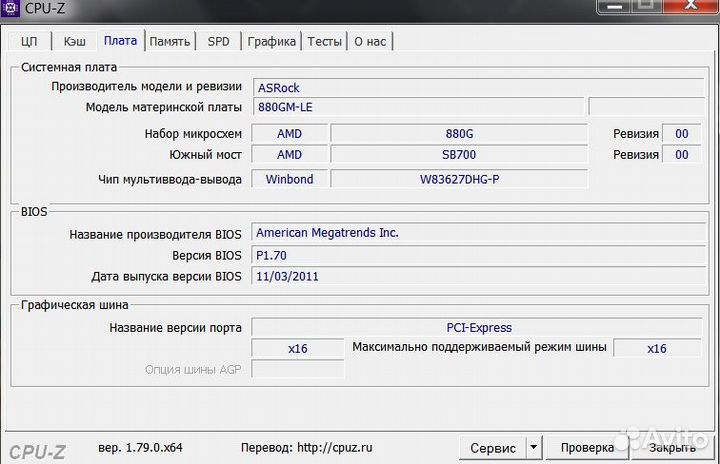720x464 pixels.
Task: Click the Южный мост label
Action: (205, 154)
